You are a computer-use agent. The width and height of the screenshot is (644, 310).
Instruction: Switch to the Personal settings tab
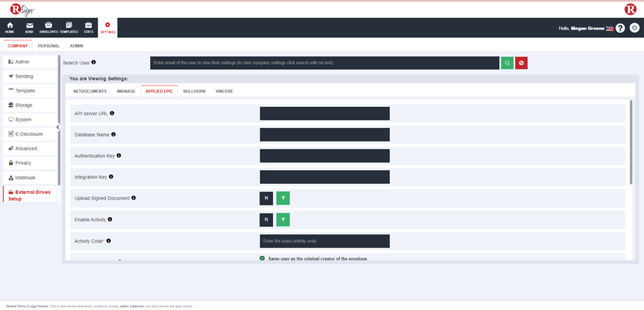tap(48, 46)
